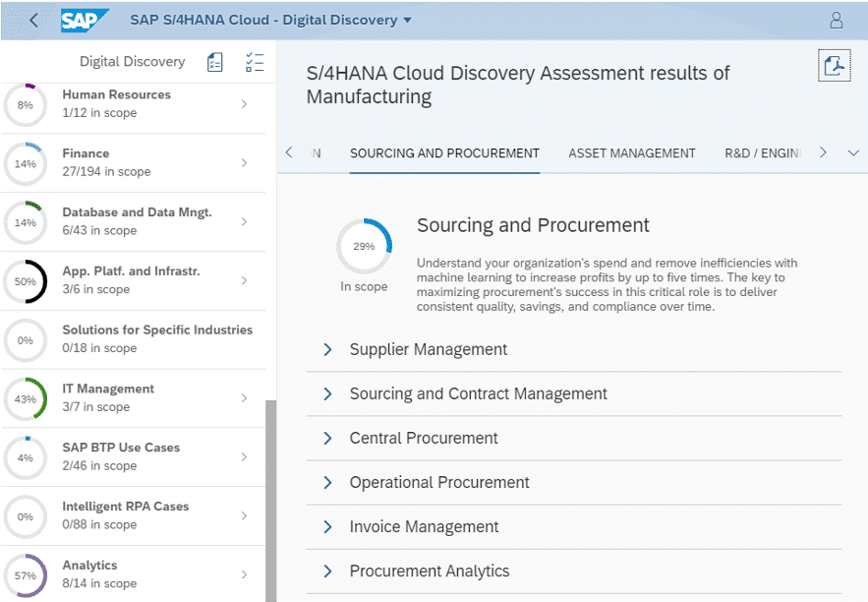The width and height of the screenshot is (868, 602).
Task: Click the Human Resources row arrow
Action: tap(244, 104)
